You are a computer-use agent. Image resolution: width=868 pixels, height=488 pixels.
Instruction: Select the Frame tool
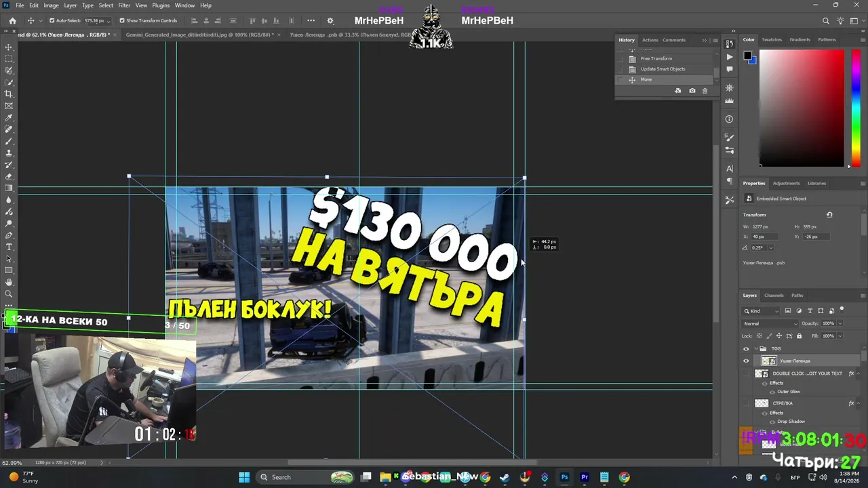(9, 106)
